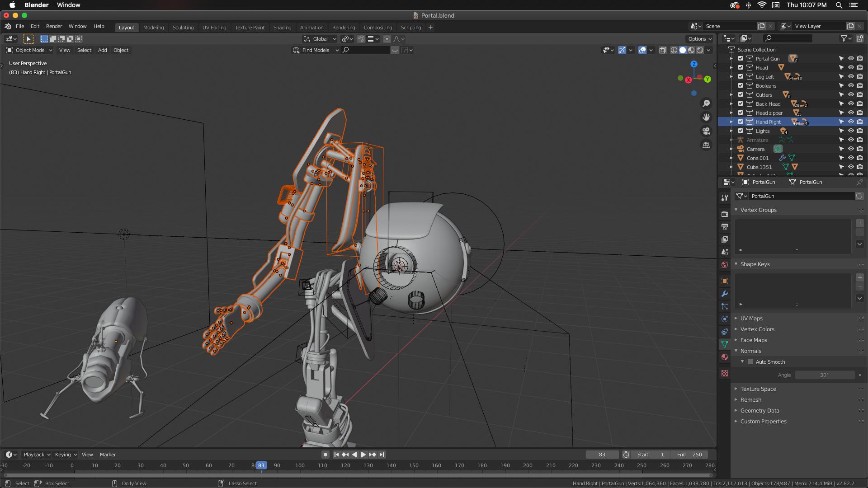Open the timeline Marker menu
The width and height of the screenshot is (868, 488).
coord(108,455)
